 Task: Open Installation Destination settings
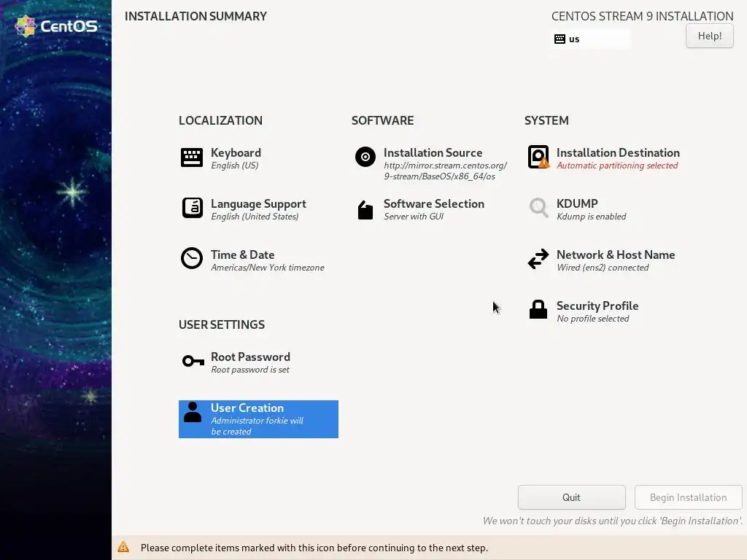click(604, 158)
